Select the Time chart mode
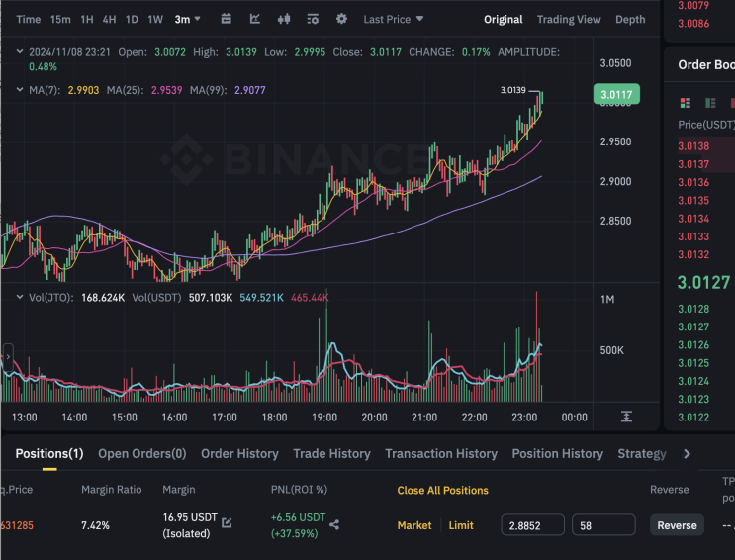The width and height of the screenshot is (735, 560). (28, 19)
